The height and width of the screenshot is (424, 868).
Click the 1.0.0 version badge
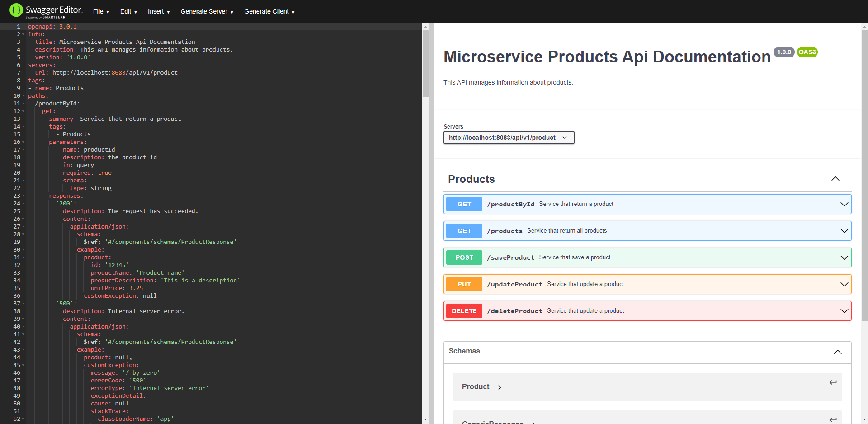(784, 52)
